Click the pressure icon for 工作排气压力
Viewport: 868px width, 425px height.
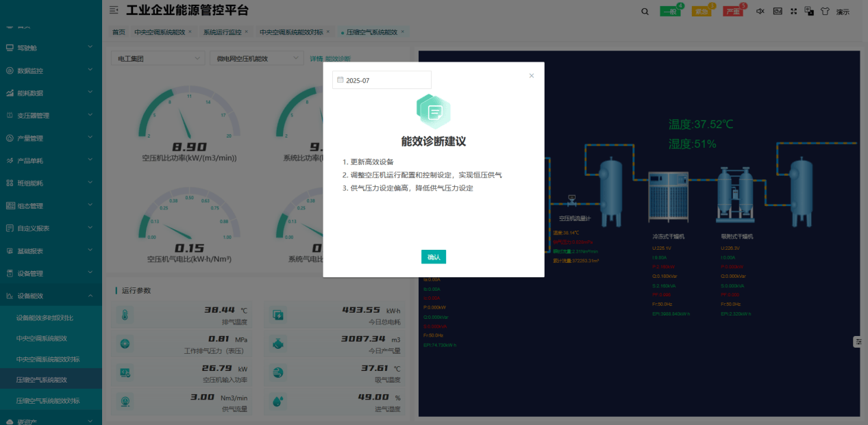[125, 344]
